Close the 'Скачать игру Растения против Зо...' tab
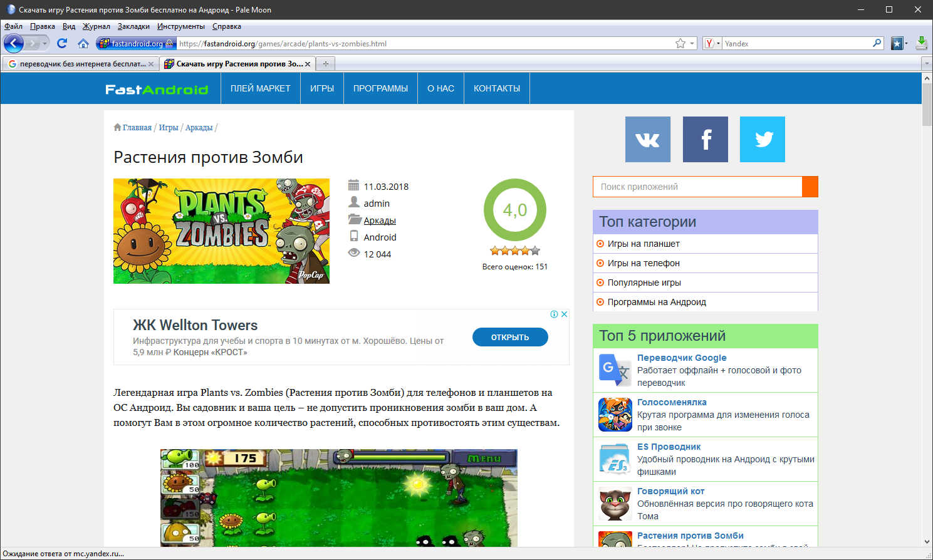 (308, 64)
